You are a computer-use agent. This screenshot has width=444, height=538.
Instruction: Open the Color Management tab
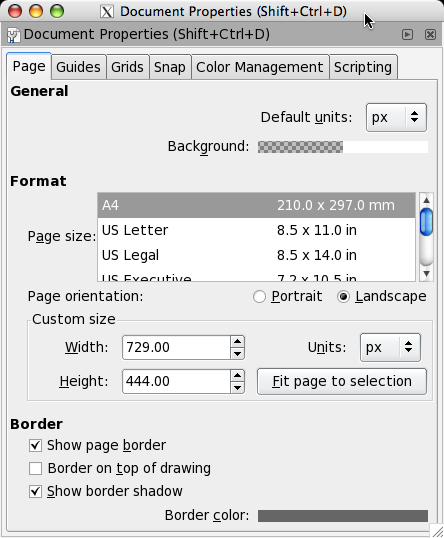(260, 67)
